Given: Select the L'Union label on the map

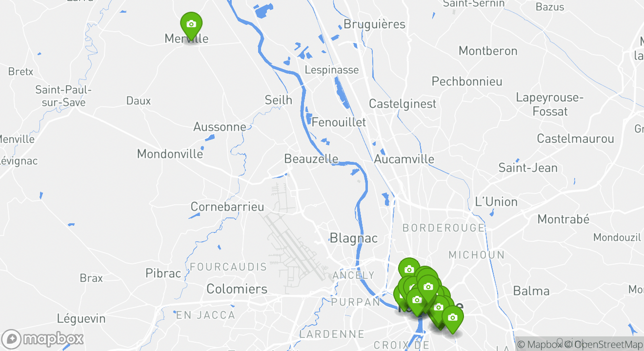Looking at the screenshot, I should tap(496, 202).
